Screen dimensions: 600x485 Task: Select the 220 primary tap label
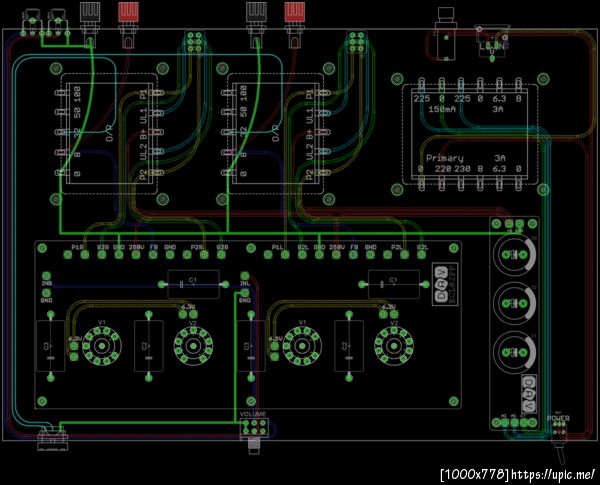442,168
